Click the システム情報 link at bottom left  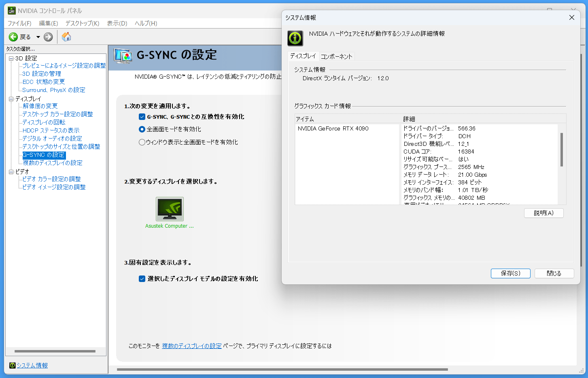[32, 365]
